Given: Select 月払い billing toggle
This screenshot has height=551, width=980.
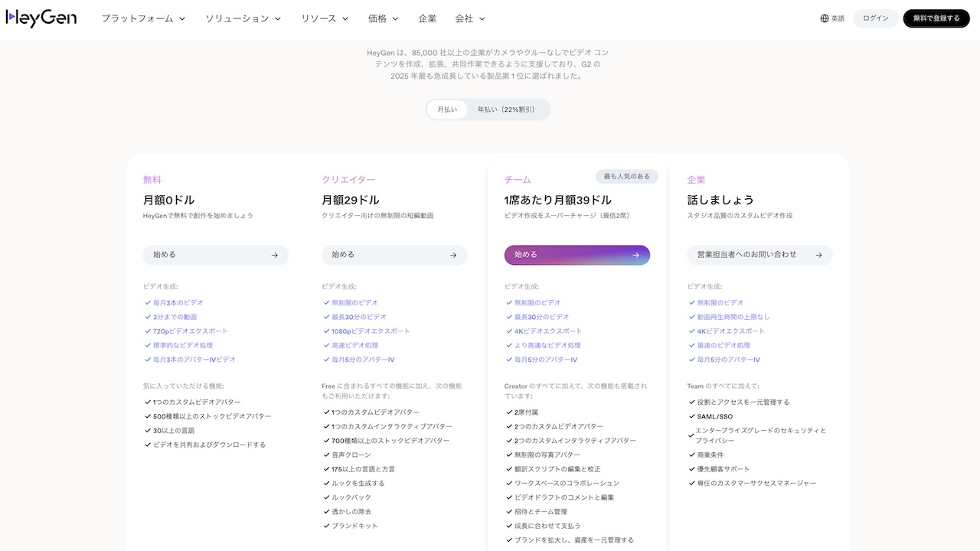Looking at the screenshot, I should (447, 109).
